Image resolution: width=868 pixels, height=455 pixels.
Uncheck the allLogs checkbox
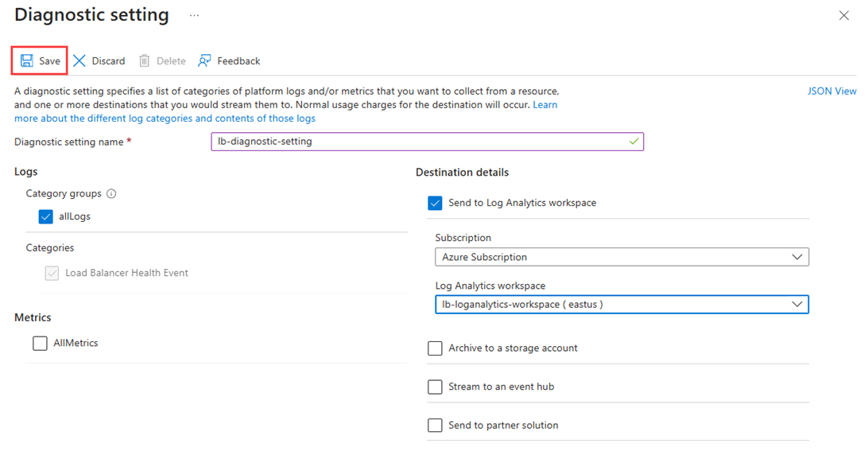click(46, 216)
